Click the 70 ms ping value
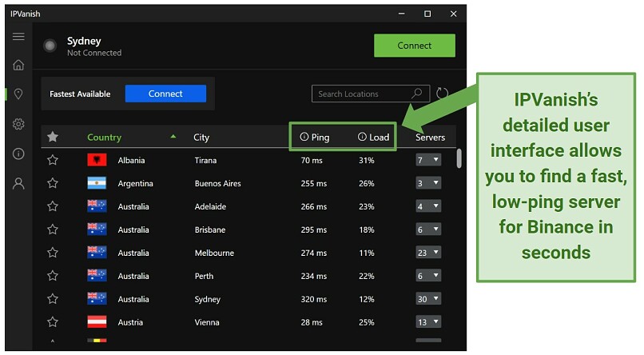Screen dimensions: 644x355 312,160
